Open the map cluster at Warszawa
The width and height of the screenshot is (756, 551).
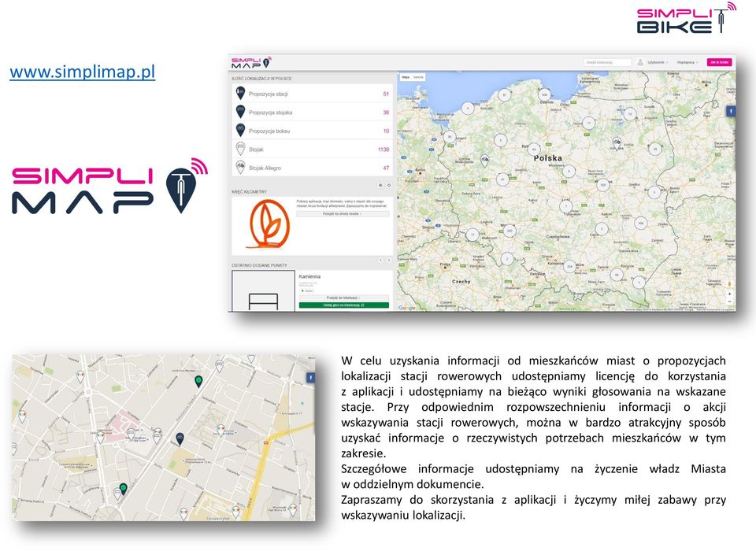click(x=602, y=185)
